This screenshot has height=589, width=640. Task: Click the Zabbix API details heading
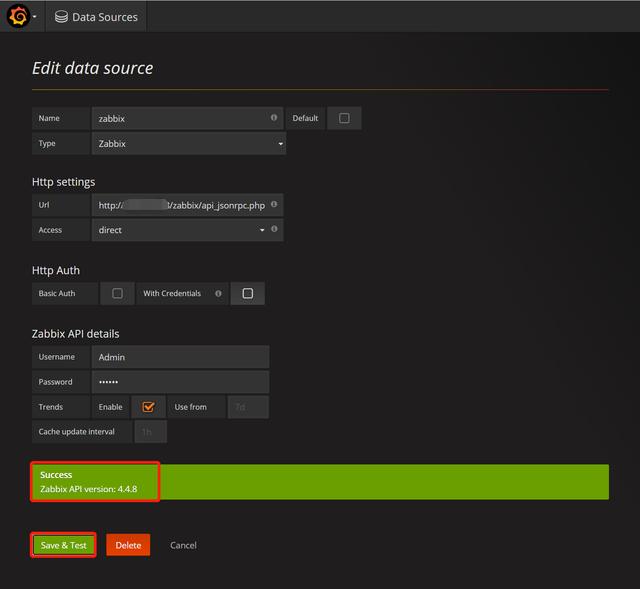pyautogui.click(x=76, y=334)
